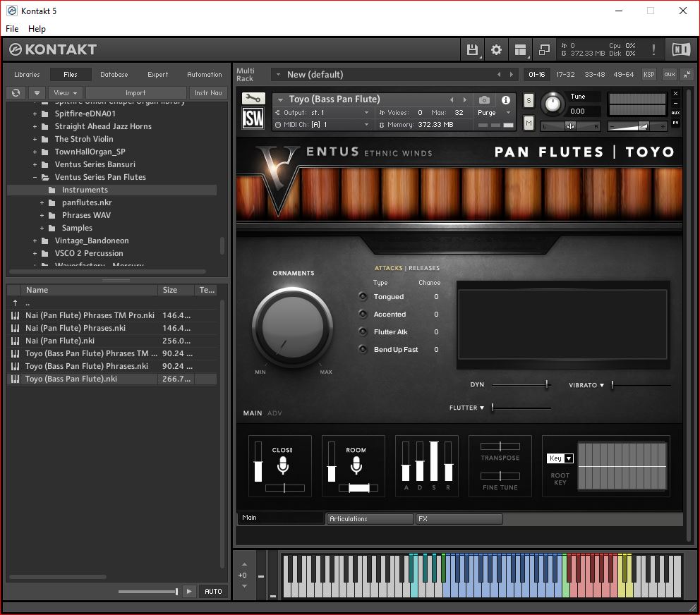Click the preview volume slider in browser
This screenshot has width=700, height=615.
(x=148, y=592)
